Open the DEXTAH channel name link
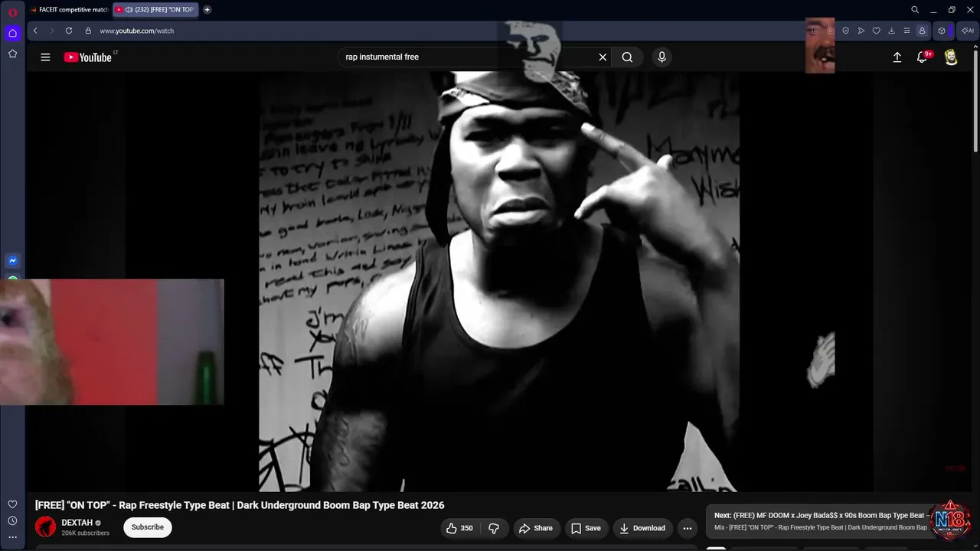Screen dimensions: 980x551 pyautogui.click(x=77, y=523)
